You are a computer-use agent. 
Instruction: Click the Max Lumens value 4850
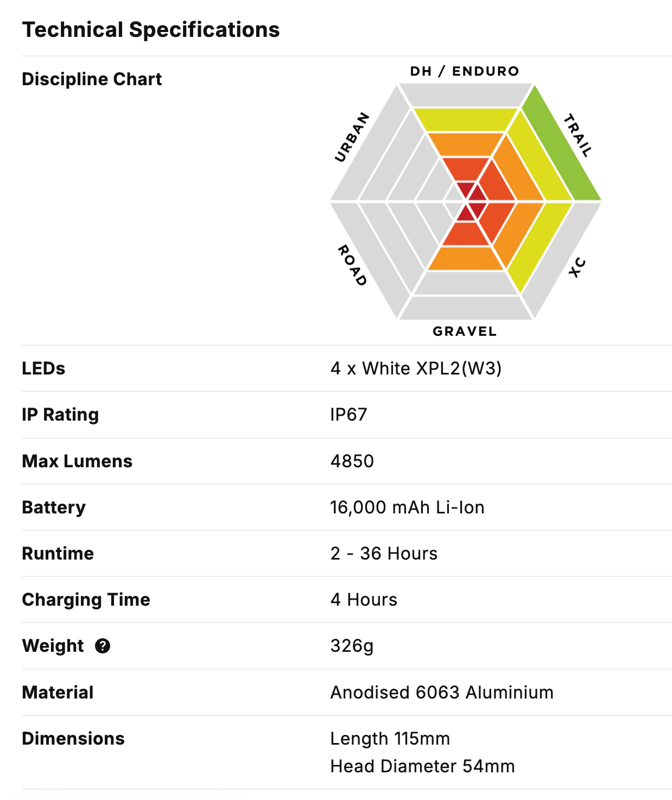352,461
